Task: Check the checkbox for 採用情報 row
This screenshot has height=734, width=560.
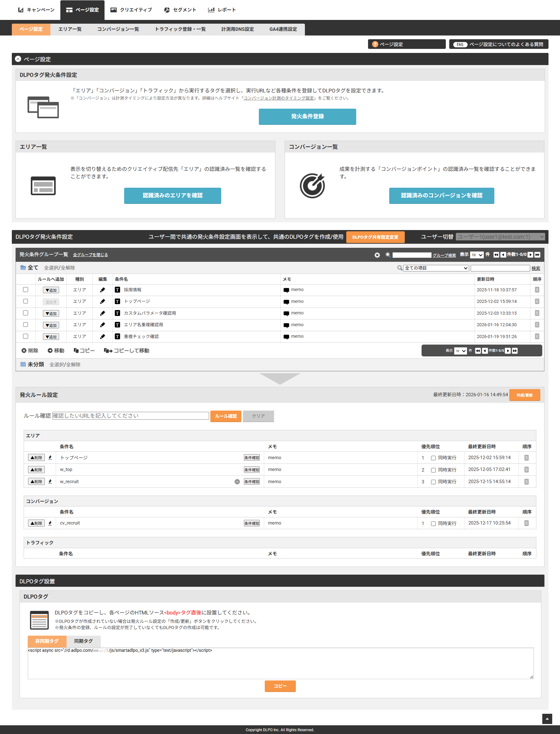Action: pos(25,290)
